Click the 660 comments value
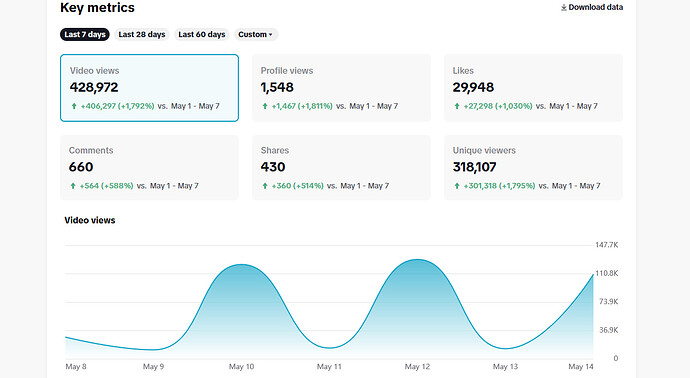The image size is (690, 378). pos(81,167)
